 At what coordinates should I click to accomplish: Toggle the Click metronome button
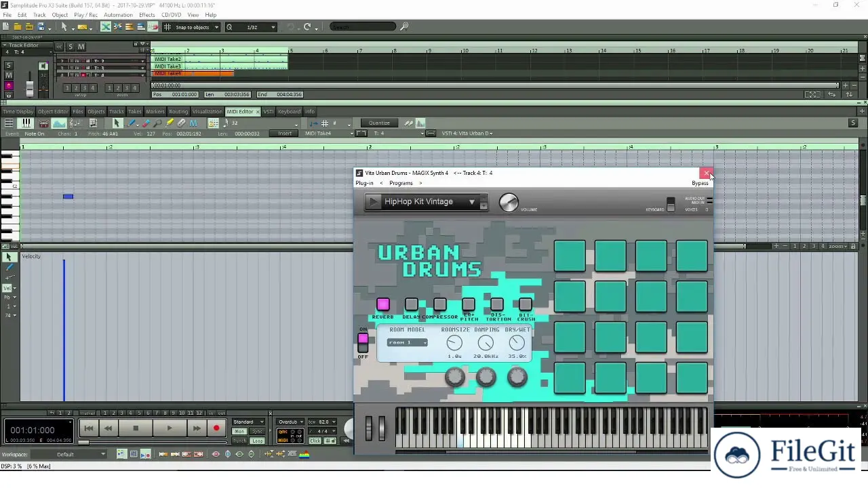click(x=315, y=441)
